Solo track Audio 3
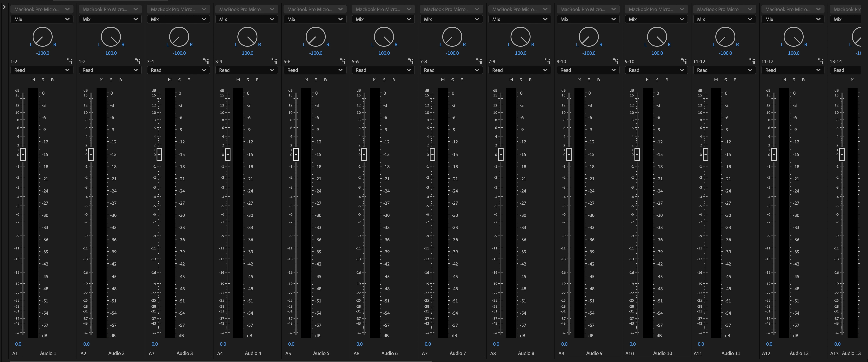868x362 pixels. [x=179, y=80]
